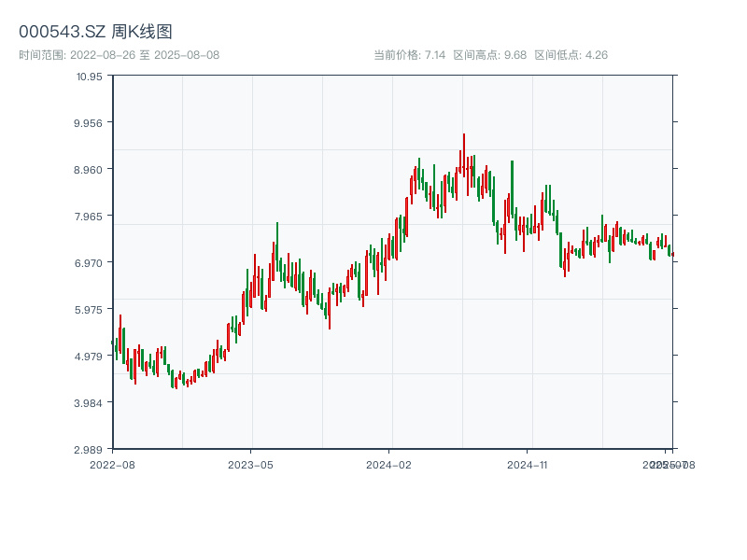Click the 当前价格 7.14 label
Screen dimensions: 747x560
pyautogui.click(x=409, y=55)
